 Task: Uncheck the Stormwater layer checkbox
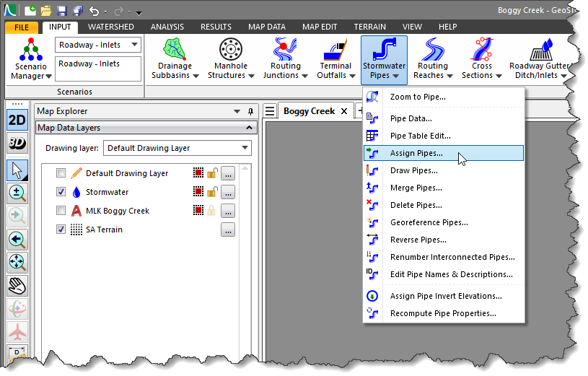(61, 192)
